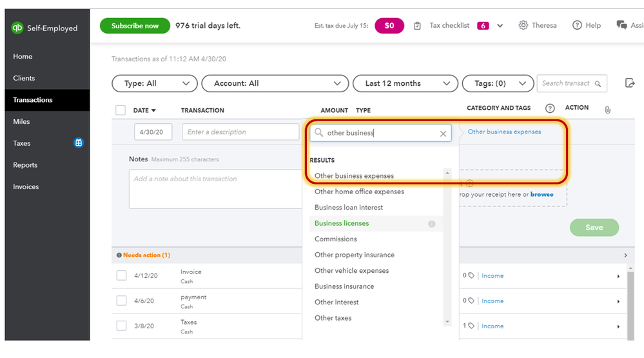Click the search magnifier in Search transactions
The height and width of the screenshot is (358, 644).
(598, 84)
